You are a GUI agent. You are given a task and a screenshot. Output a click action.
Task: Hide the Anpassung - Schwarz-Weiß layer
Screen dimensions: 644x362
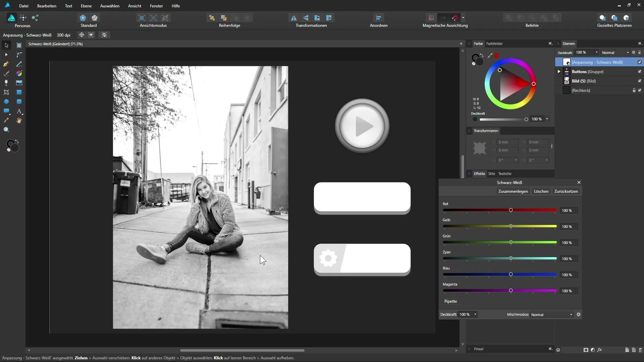tap(640, 62)
